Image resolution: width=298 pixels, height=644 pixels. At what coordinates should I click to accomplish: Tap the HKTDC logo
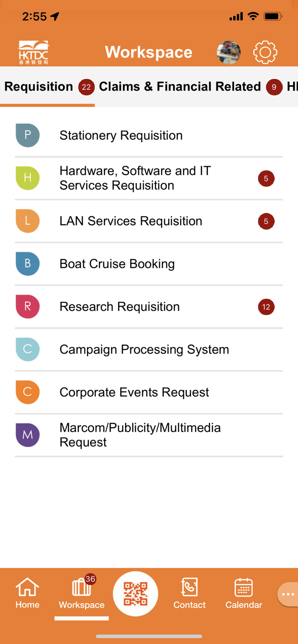(x=33, y=51)
